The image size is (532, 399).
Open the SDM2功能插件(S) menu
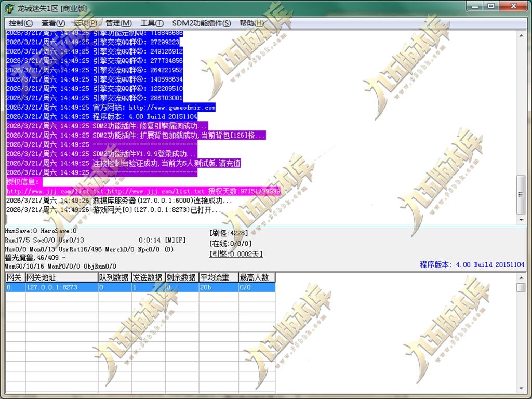click(x=202, y=23)
